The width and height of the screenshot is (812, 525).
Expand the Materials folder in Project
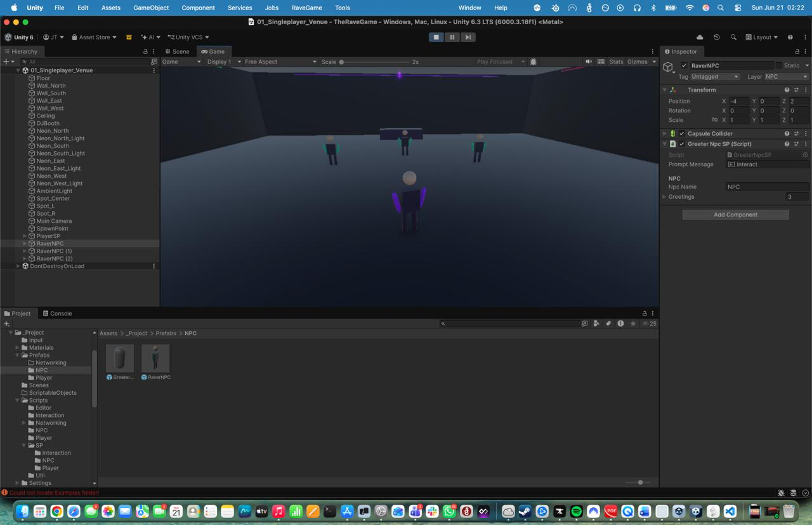point(17,348)
